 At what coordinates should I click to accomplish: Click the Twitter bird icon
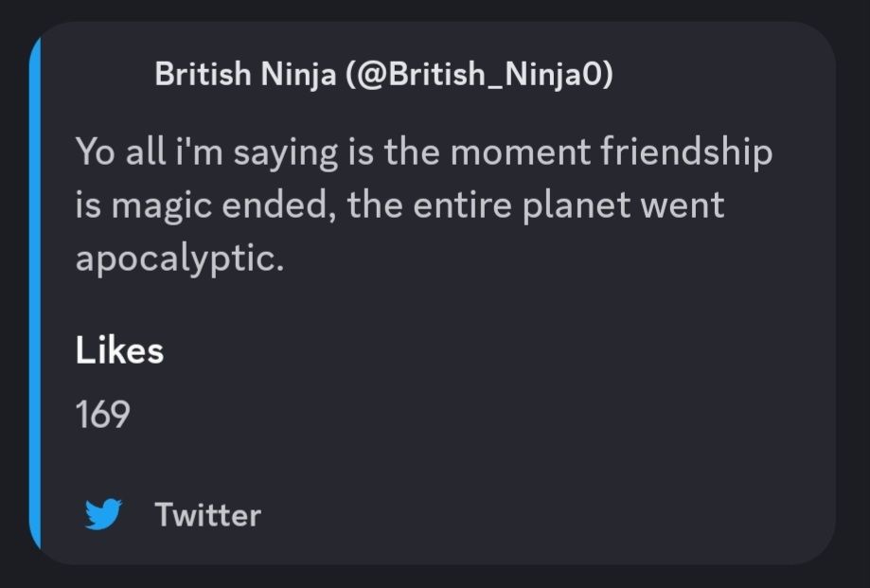point(104,515)
